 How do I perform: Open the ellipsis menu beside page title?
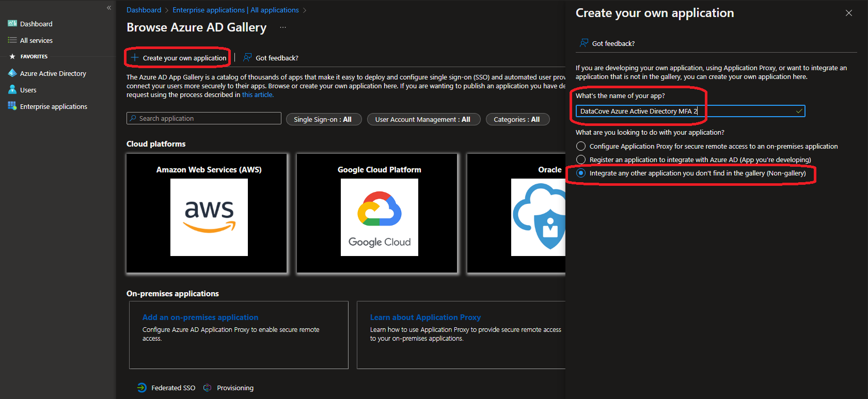[283, 27]
